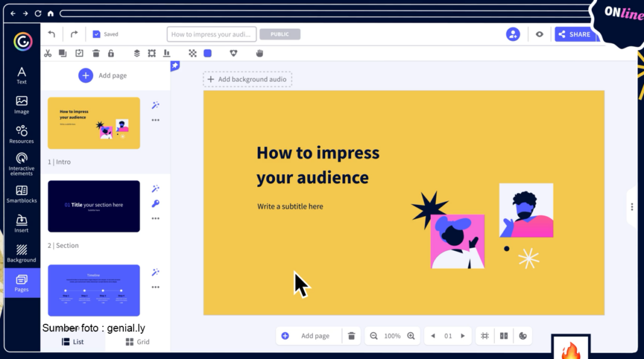Open the color palette icon in bottom bar

pyautogui.click(x=523, y=336)
